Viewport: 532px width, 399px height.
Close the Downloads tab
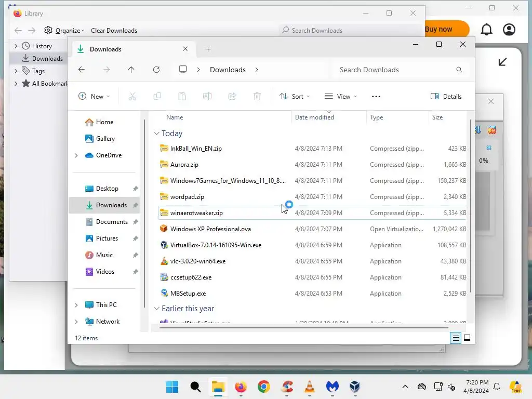pos(185,49)
